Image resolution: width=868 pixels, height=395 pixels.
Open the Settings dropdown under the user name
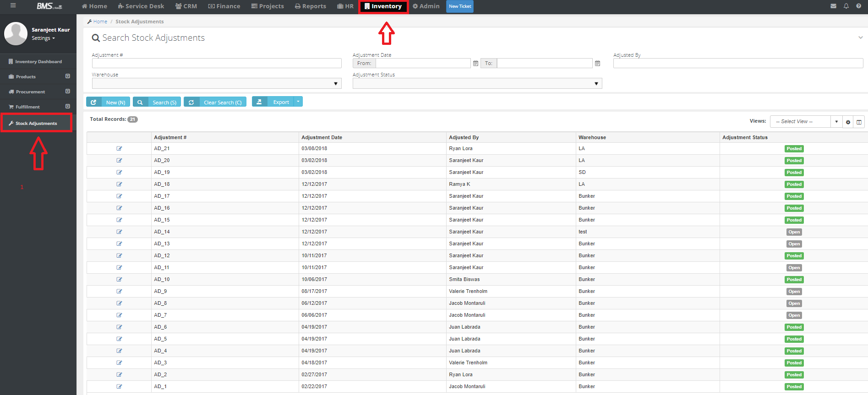(x=43, y=38)
